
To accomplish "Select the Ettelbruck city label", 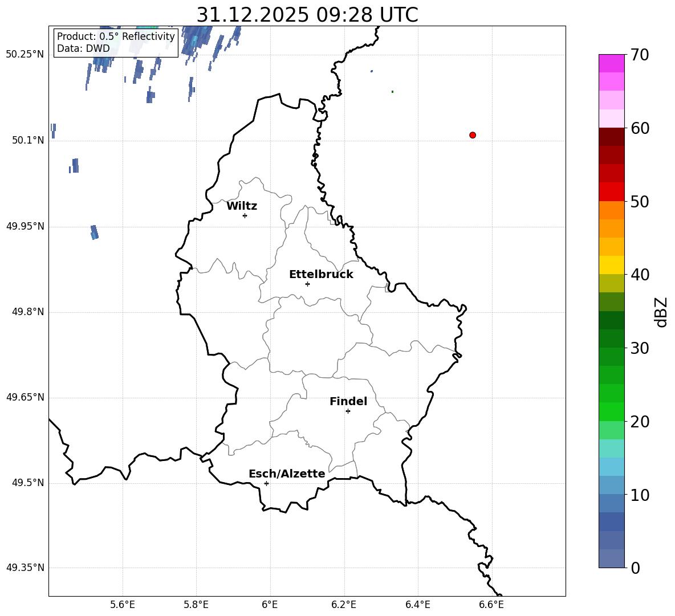I will pos(321,275).
